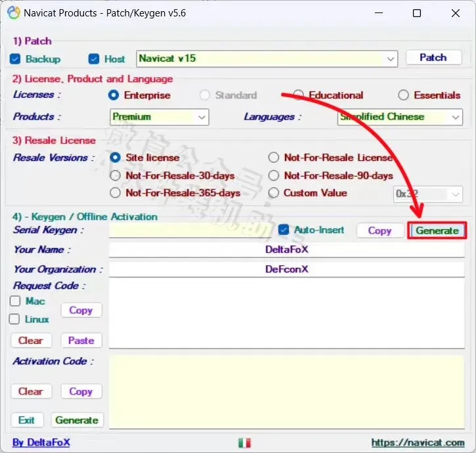Viewport: 476px width, 453px height.
Task: Maximize the Patch/Keygen window
Action: [x=417, y=13]
